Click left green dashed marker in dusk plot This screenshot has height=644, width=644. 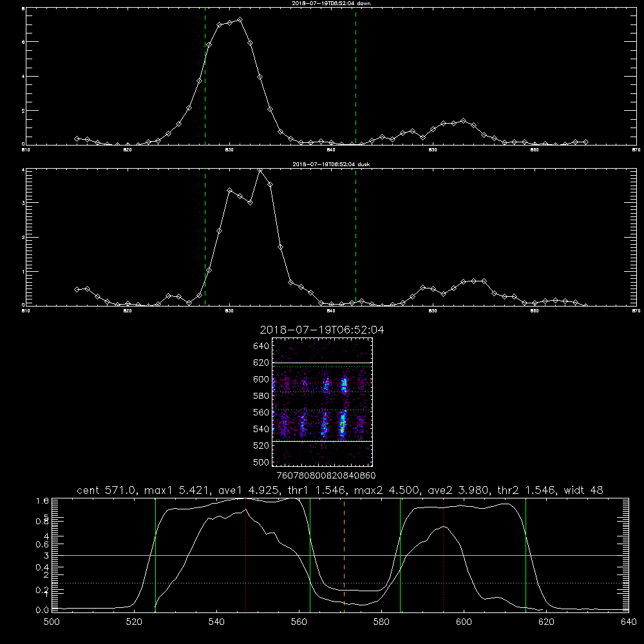205,237
